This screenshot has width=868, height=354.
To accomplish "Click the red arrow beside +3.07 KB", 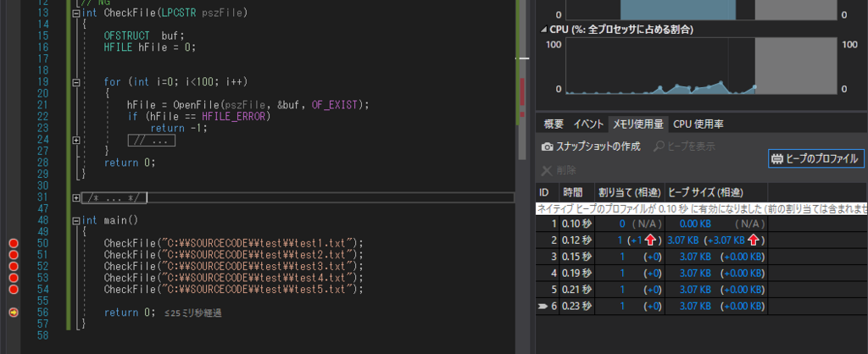I will [752, 240].
